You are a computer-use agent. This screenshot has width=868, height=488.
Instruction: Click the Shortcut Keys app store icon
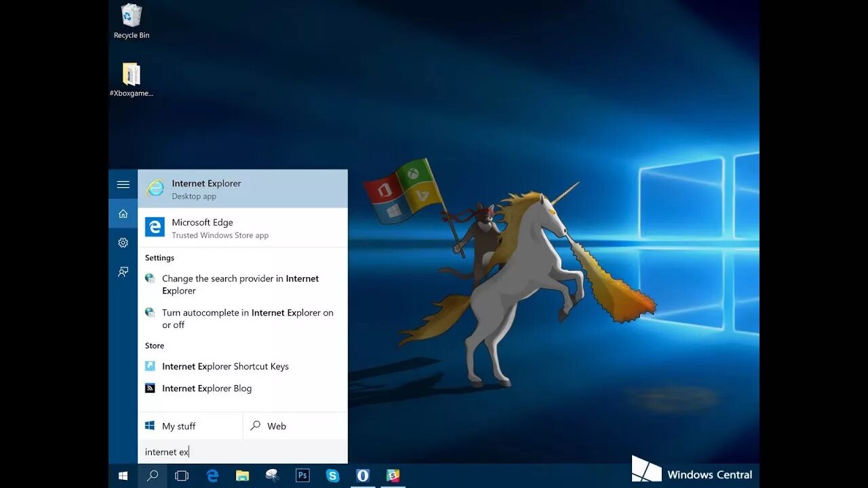[150, 366]
